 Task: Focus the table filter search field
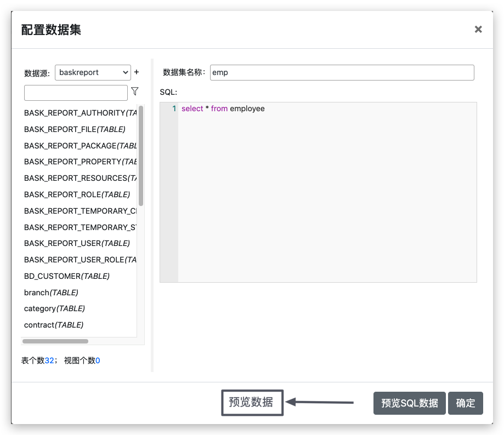tap(76, 93)
